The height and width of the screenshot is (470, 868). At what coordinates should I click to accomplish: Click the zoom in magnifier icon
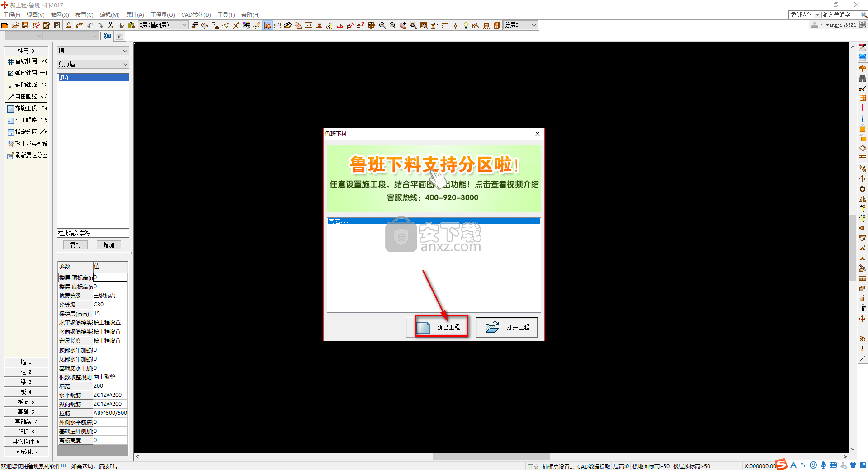382,25
